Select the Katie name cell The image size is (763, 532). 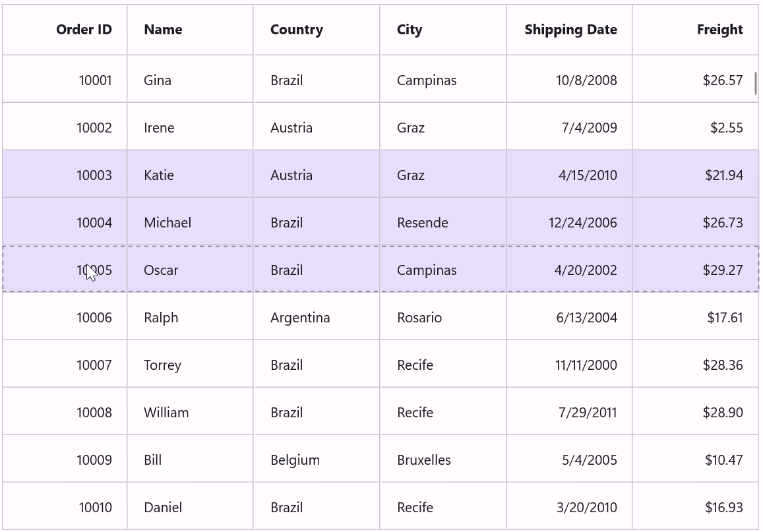[191, 175]
